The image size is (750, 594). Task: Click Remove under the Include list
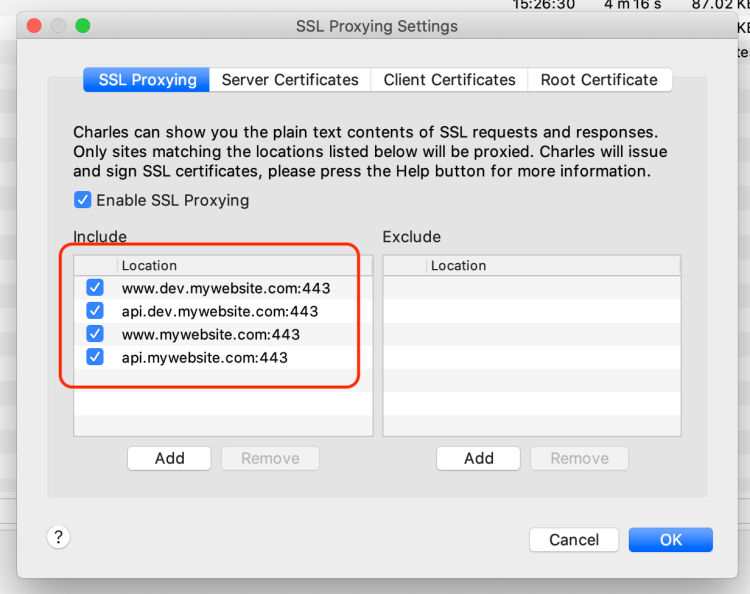click(270, 458)
